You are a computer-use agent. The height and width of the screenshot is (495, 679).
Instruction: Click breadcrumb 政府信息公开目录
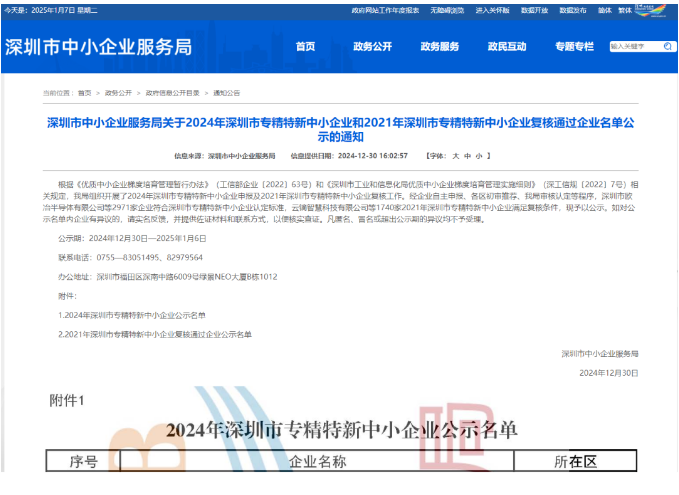tap(172, 93)
